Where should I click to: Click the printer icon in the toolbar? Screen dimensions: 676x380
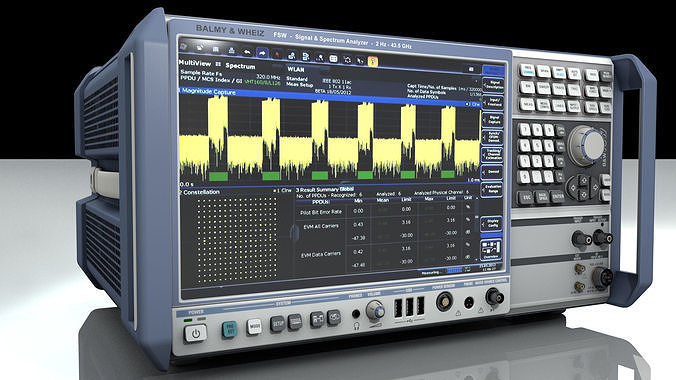232,50
